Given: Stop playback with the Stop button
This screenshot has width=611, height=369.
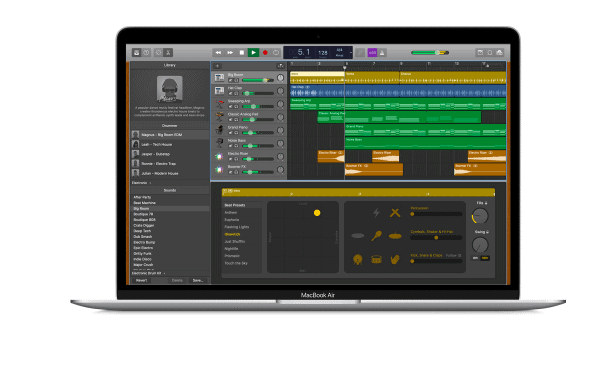Looking at the screenshot, I should pyautogui.click(x=242, y=53).
